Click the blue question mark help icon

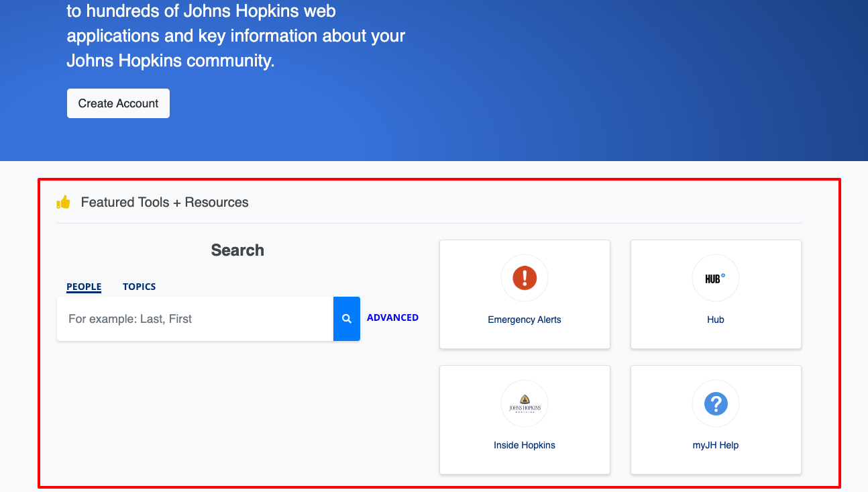point(716,403)
